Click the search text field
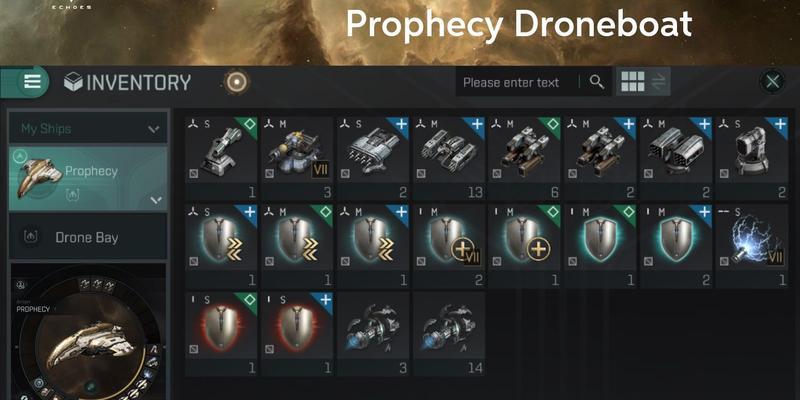Screen dimensions: 800x400 click(x=517, y=82)
